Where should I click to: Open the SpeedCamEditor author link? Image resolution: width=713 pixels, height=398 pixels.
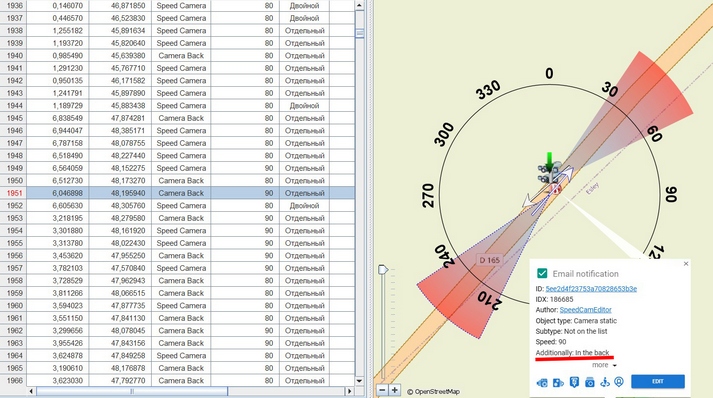[x=585, y=310]
